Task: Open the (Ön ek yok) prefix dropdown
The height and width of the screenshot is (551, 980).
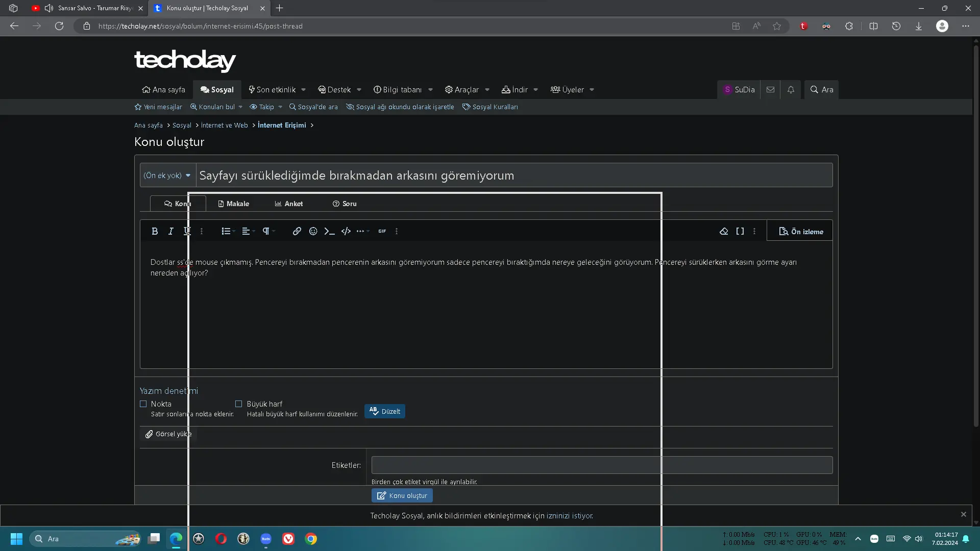Action: click(168, 176)
